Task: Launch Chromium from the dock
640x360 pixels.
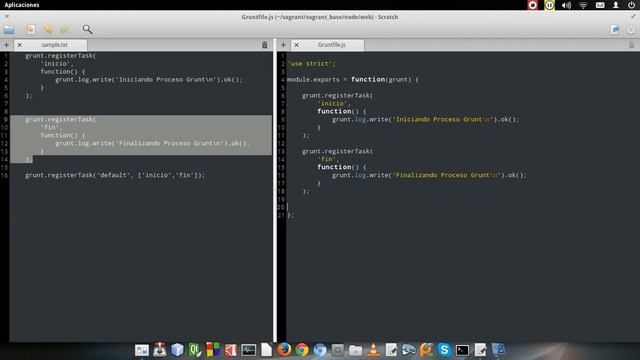Action: 320,350
